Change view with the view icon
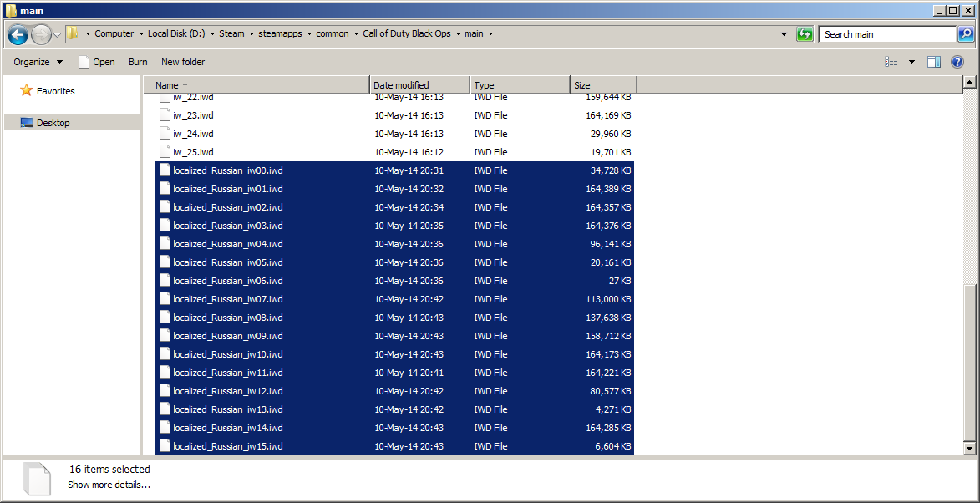Screen dimensions: 980x503 pyautogui.click(x=891, y=62)
